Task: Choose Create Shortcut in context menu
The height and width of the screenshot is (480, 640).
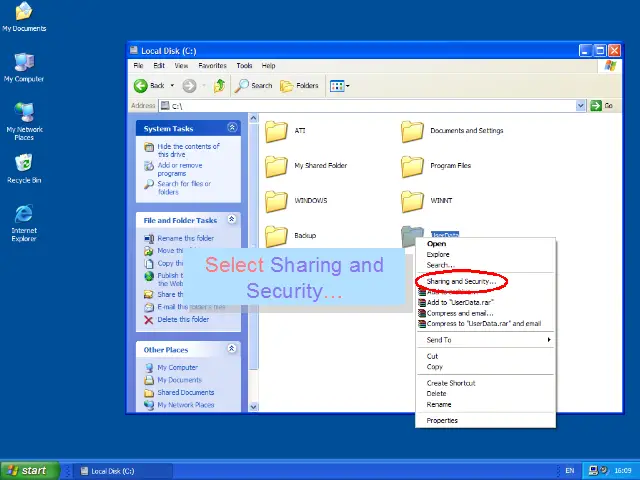Action: [x=485, y=383]
